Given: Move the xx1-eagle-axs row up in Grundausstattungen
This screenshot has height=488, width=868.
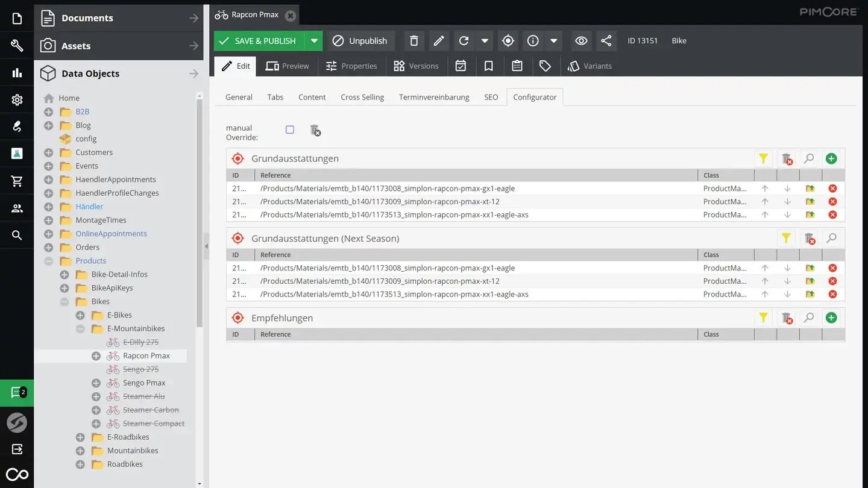Looking at the screenshot, I should 765,214.
